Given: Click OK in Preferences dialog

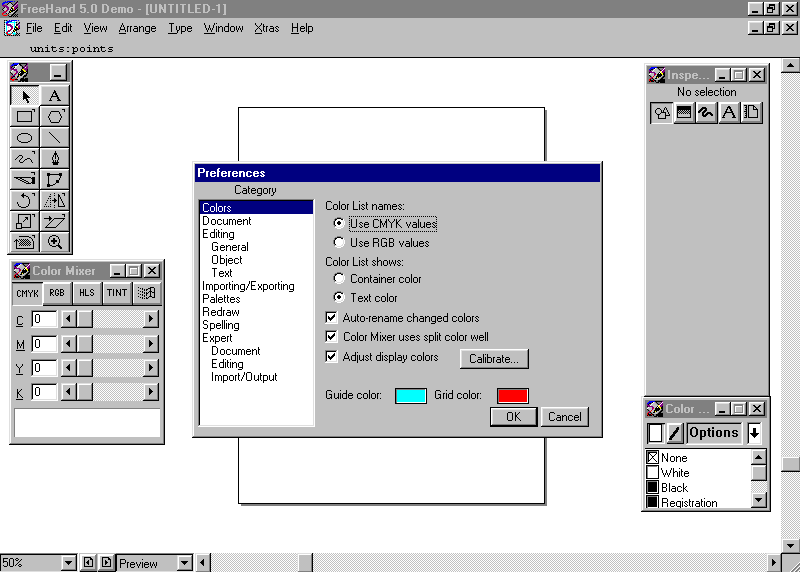Looking at the screenshot, I should coord(513,417).
